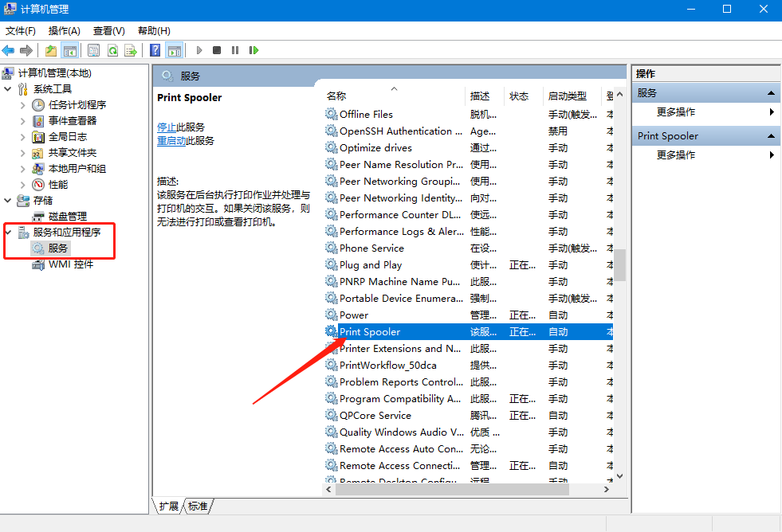782x532 pixels.
Task: Open the 操作(A) menu
Action: [x=65, y=31]
